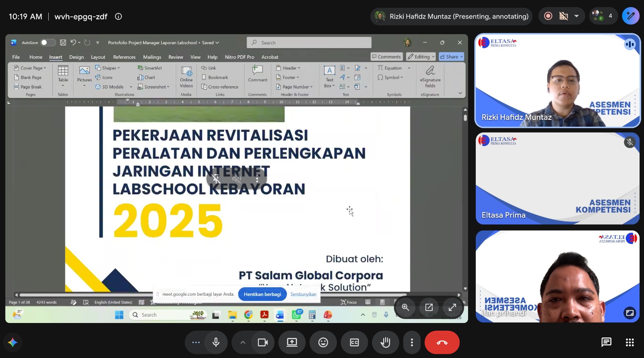
Task: End the call with the red button
Action: click(442, 342)
